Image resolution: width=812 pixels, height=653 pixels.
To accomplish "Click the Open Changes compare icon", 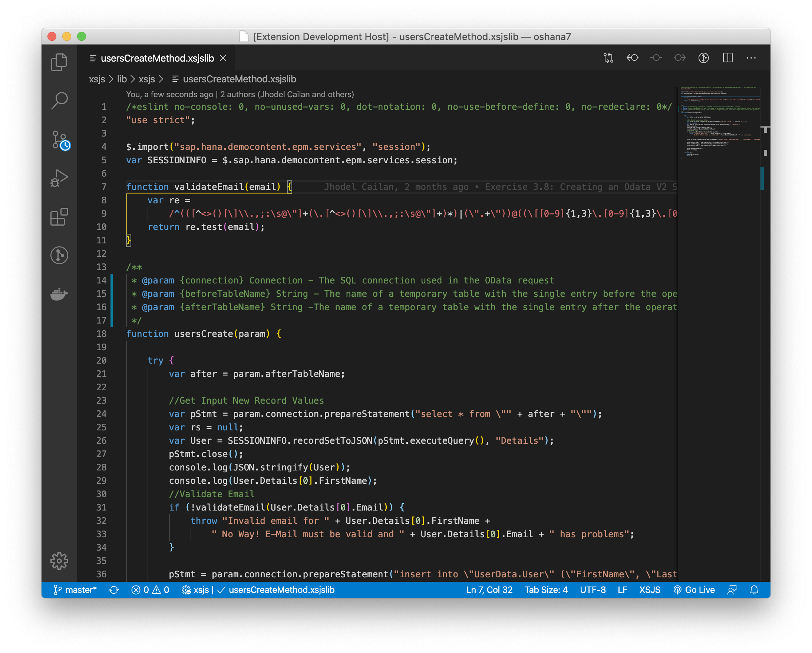I will coord(608,58).
